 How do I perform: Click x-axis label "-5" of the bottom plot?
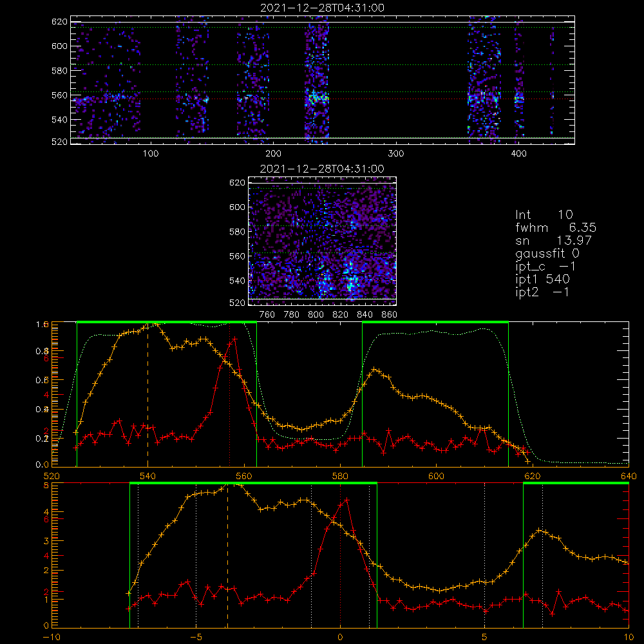[x=196, y=638]
